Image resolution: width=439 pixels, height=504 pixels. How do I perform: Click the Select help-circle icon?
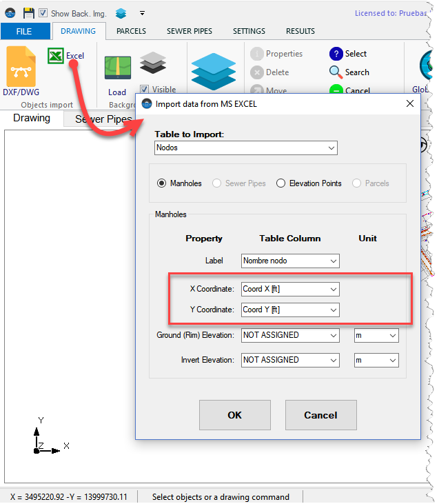[x=336, y=54]
